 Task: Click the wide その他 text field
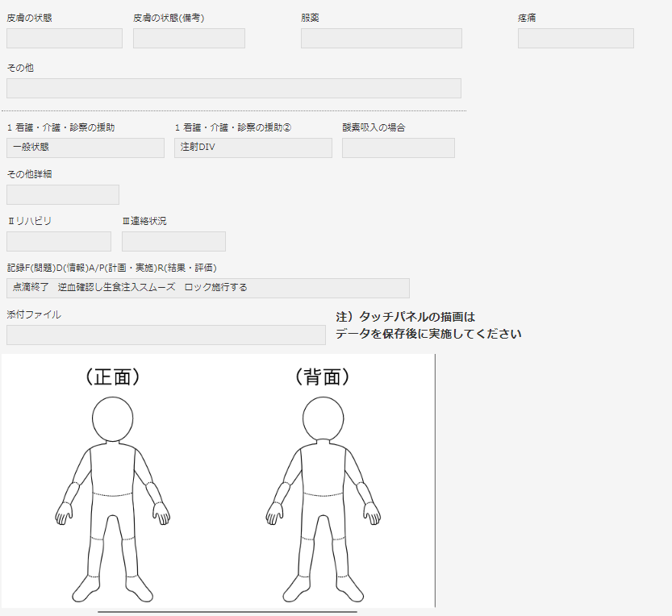pos(234,89)
